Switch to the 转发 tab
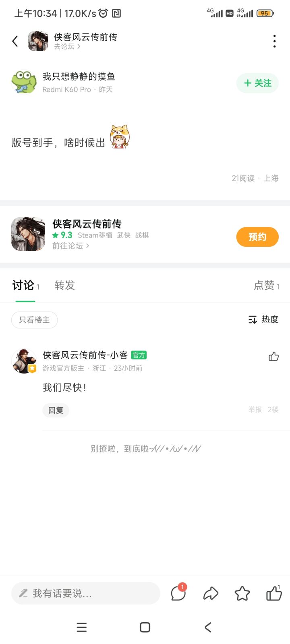The height and width of the screenshot is (644, 290). 64,285
